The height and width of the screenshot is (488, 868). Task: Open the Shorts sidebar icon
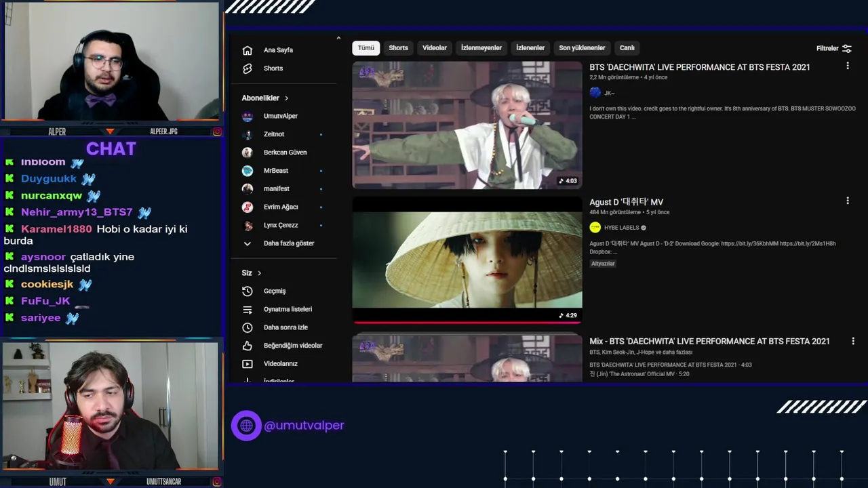pyautogui.click(x=248, y=68)
